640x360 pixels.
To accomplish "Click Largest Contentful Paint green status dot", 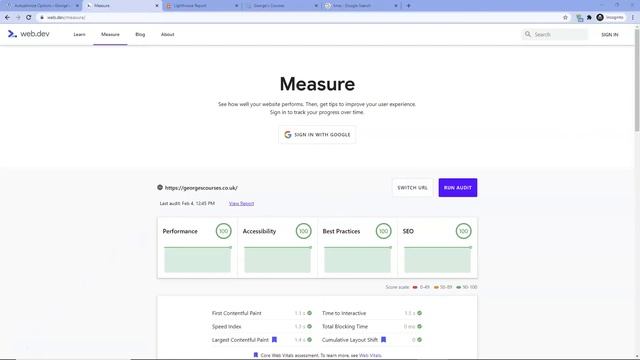I will (x=309, y=340).
